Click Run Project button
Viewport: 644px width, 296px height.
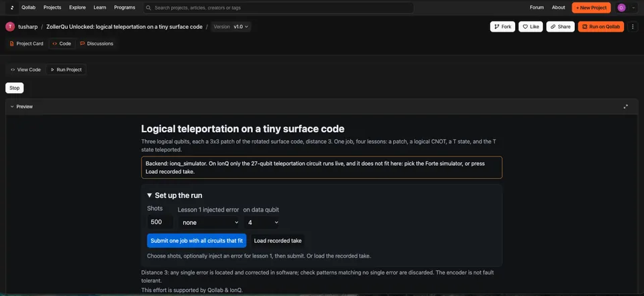coord(66,70)
